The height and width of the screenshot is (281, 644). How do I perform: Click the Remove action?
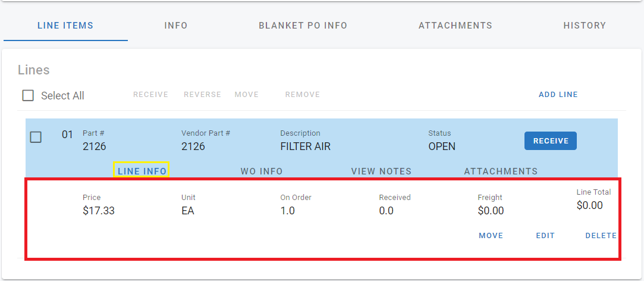pos(302,95)
